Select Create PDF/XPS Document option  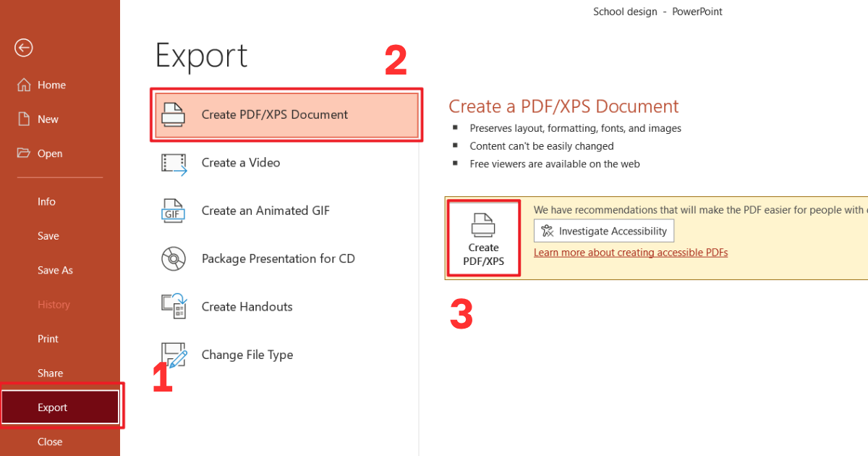286,114
